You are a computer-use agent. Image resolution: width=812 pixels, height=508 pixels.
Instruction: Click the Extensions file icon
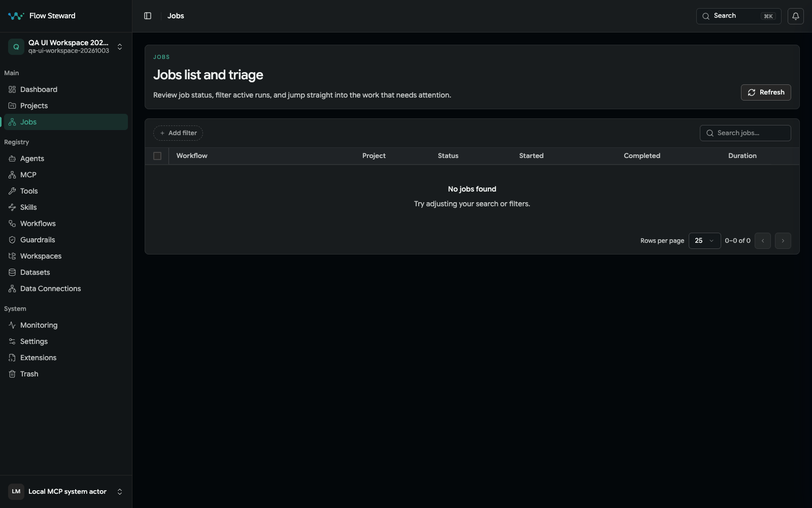(12, 358)
